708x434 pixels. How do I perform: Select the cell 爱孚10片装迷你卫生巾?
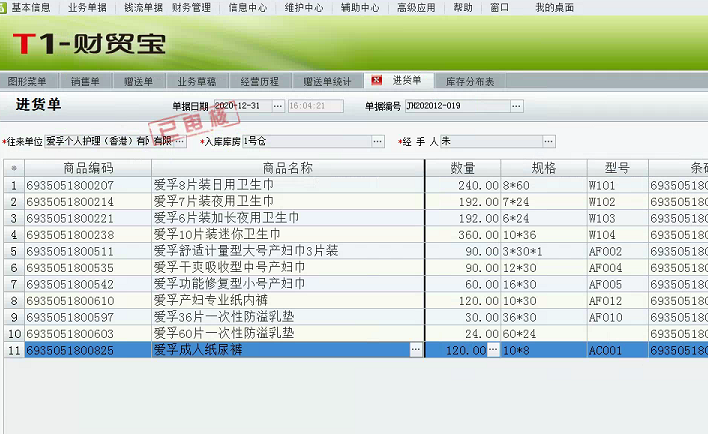coord(288,234)
